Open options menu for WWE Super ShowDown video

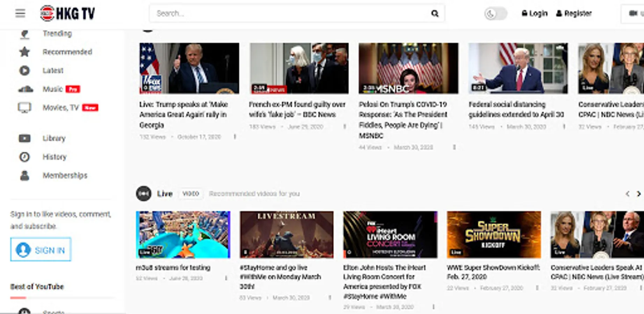[537, 288]
